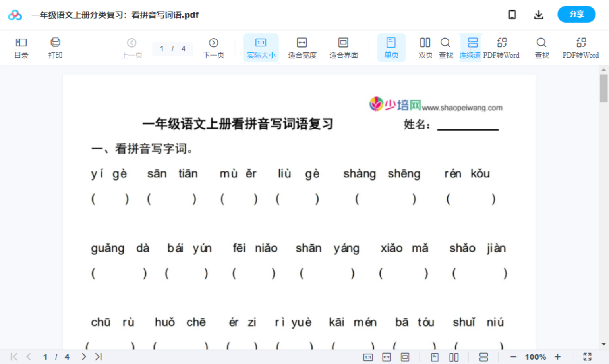Go to the next page with 下一页
Image resolution: width=609 pixels, height=364 pixels.
(214, 47)
